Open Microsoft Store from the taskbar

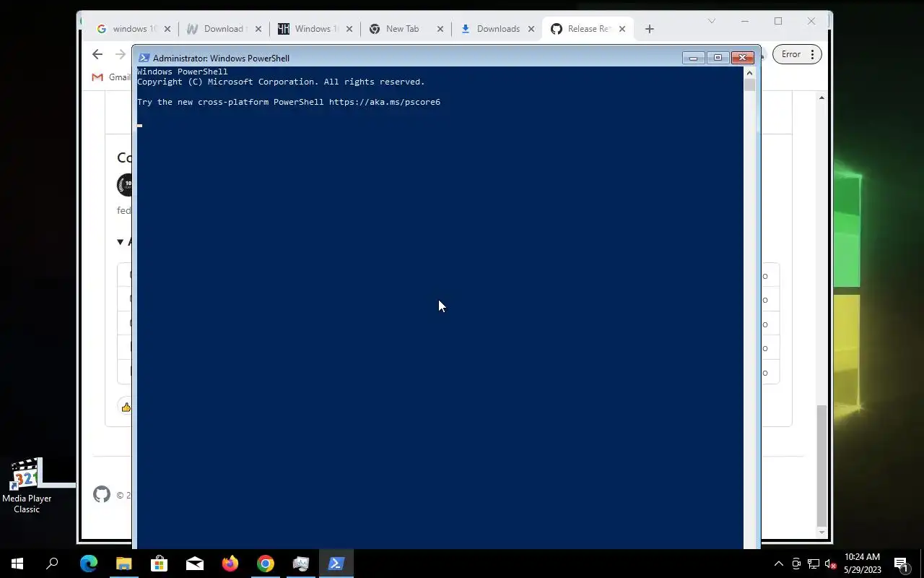coord(159,564)
